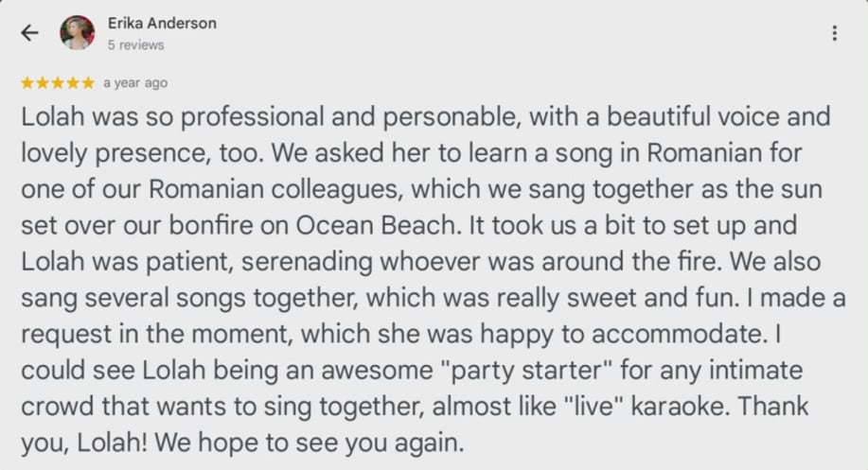Click the first gold rating star
This screenshot has width=868, height=470.
[27, 83]
